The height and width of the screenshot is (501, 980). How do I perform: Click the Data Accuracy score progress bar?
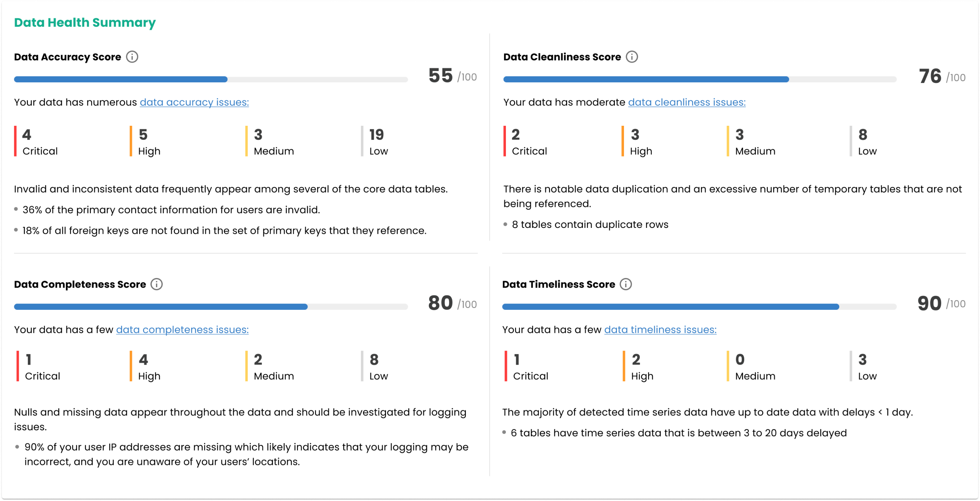211,79
